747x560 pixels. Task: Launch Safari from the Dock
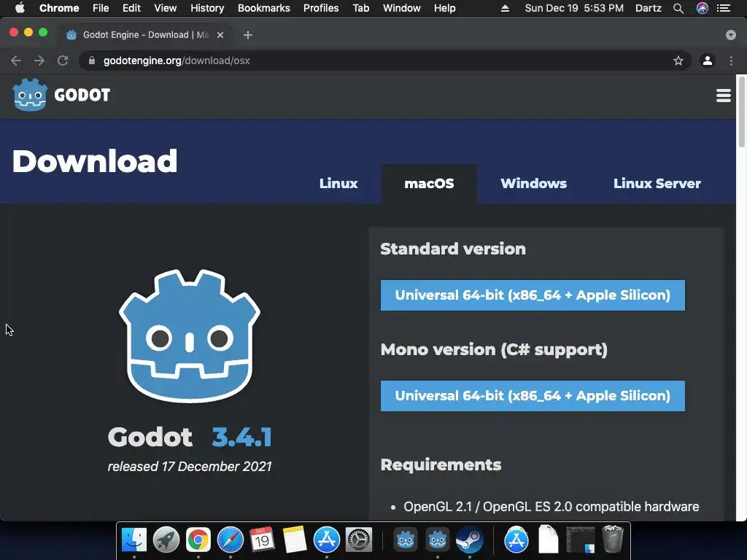click(230, 540)
